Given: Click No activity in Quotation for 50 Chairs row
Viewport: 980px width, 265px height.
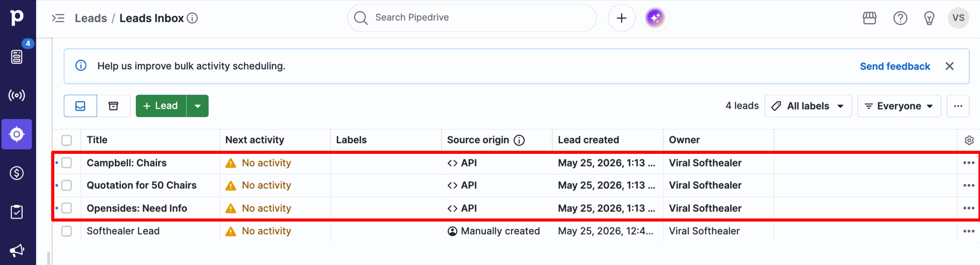Looking at the screenshot, I should (266, 185).
